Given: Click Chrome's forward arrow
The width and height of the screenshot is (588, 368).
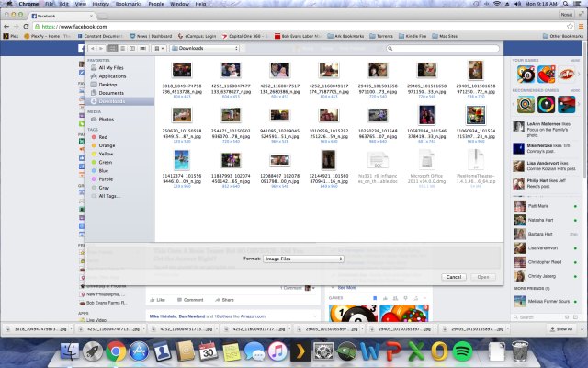Looking at the screenshot, I should [x=17, y=27].
